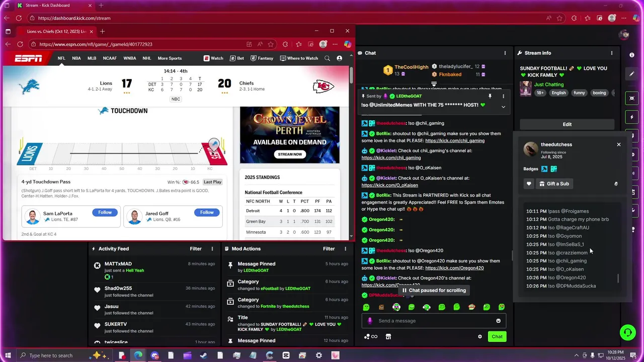The height and width of the screenshot is (362, 644).
Task: Expand More Sports menu on ESPN
Action: point(170,58)
